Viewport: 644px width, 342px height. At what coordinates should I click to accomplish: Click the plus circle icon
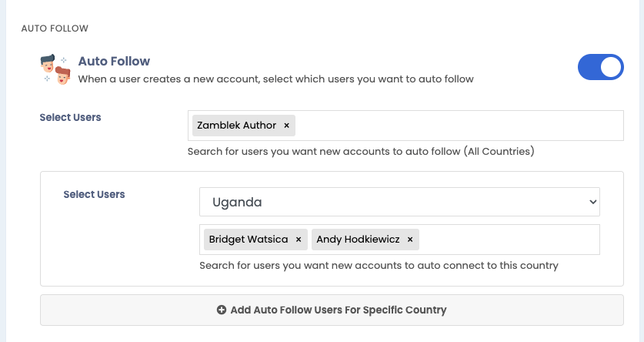pos(222,310)
